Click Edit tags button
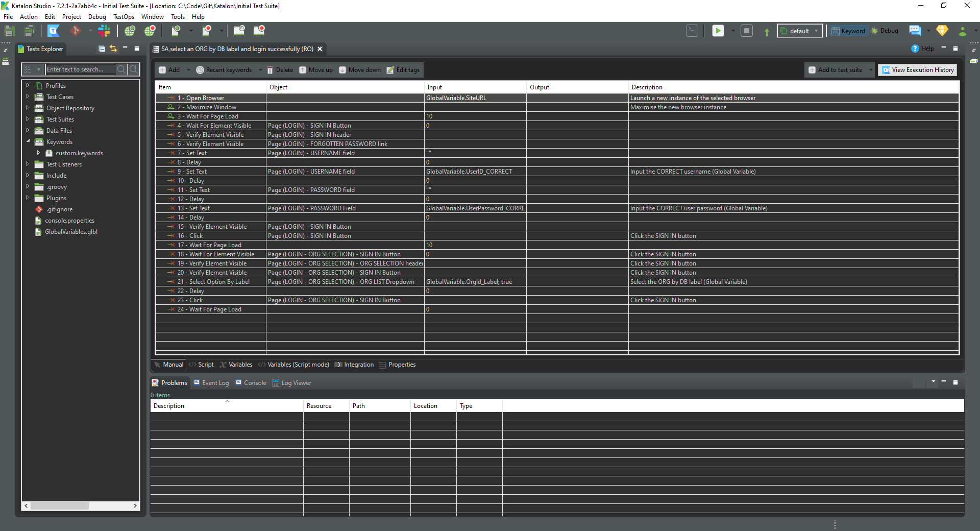 click(x=403, y=70)
